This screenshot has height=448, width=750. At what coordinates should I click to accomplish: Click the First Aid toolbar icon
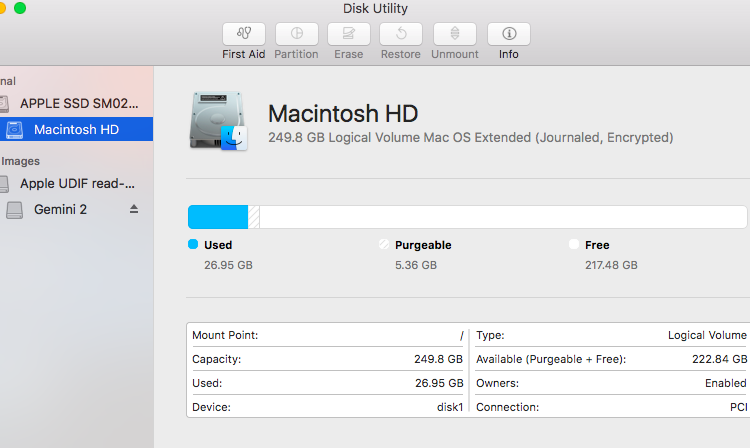[x=243, y=34]
